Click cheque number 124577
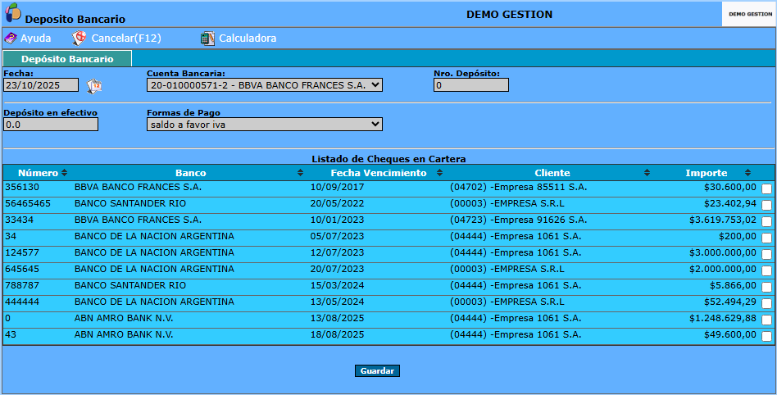The image size is (777, 395). [x=22, y=253]
